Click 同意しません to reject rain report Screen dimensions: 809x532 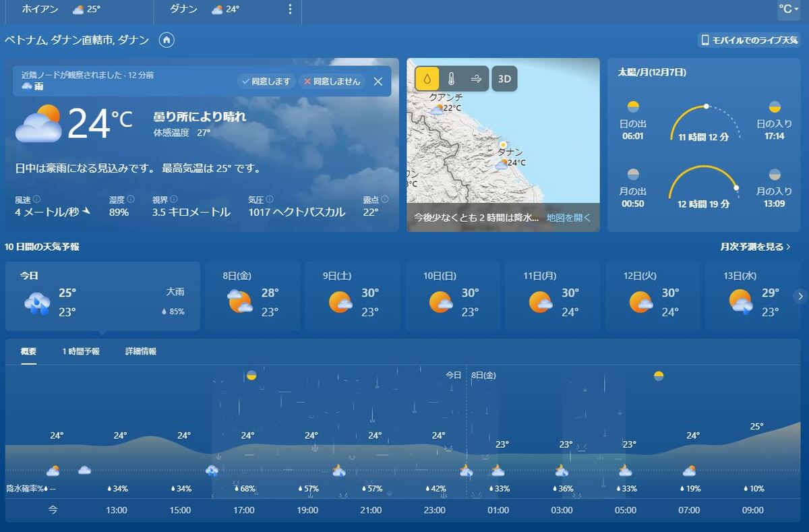332,81
